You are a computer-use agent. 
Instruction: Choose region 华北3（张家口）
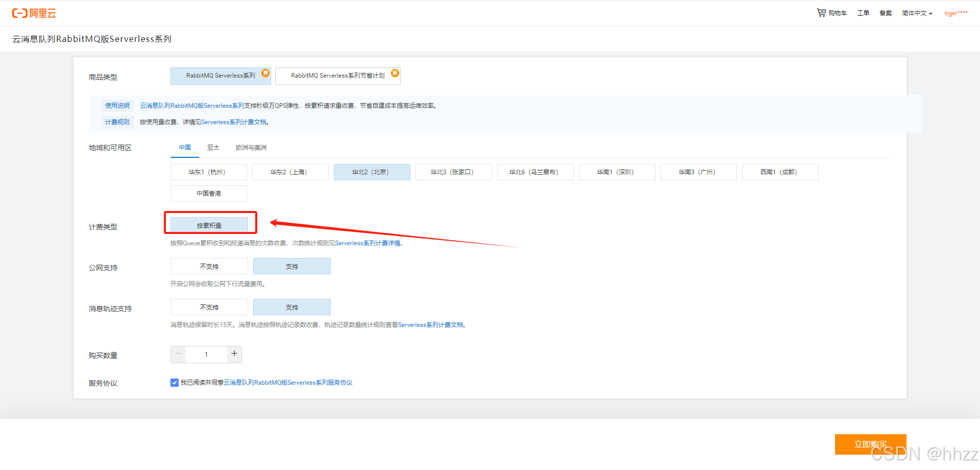coord(454,172)
